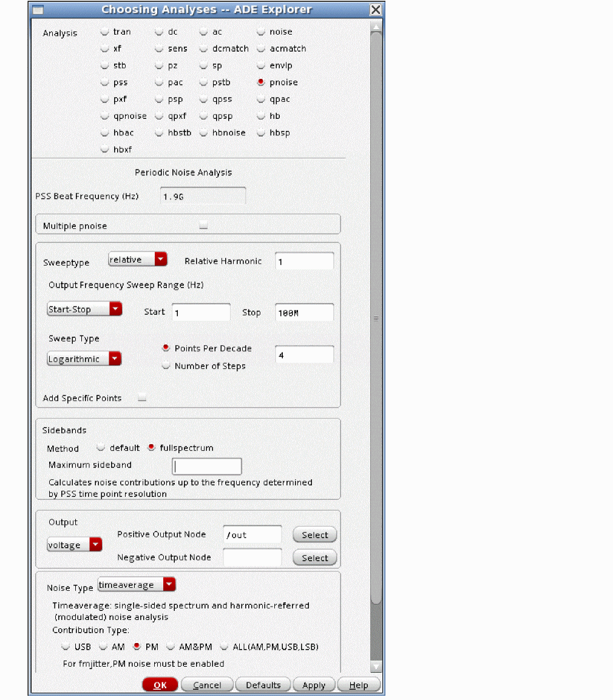This screenshot has width=613, height=700.
Task: Click the vertical scrollbar thumb
Action: [376, 318]
